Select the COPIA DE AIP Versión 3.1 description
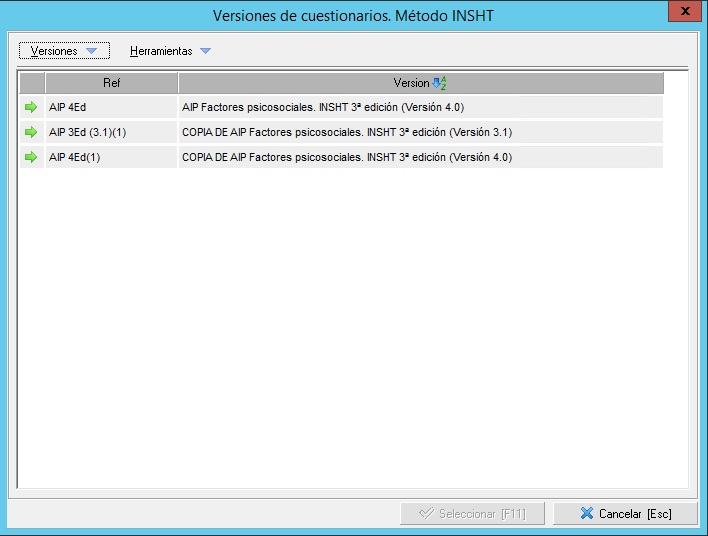This screenshot has height=536, width=708. click(x=346, y=132)
